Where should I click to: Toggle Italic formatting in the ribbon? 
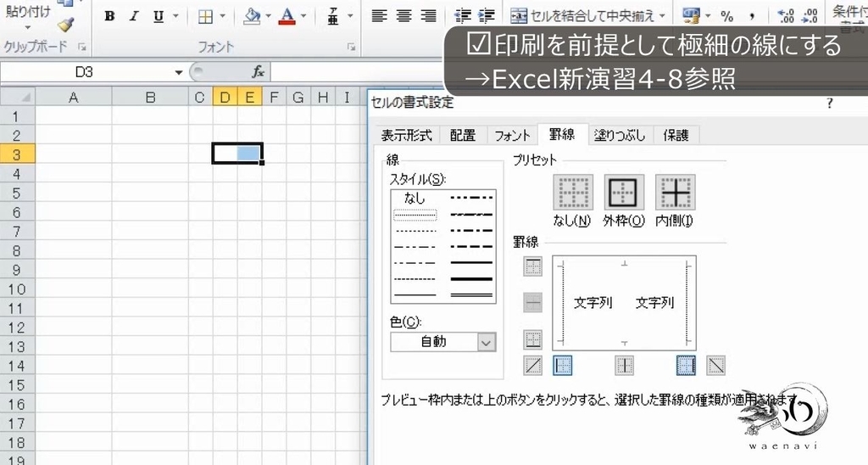tap(133, 16)
